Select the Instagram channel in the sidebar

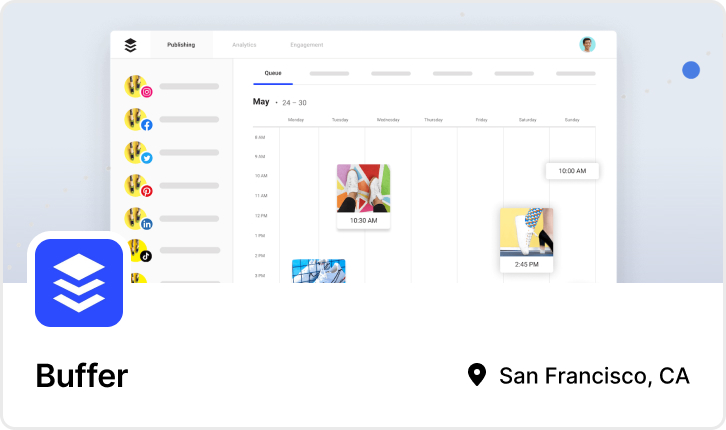point(171,87)
